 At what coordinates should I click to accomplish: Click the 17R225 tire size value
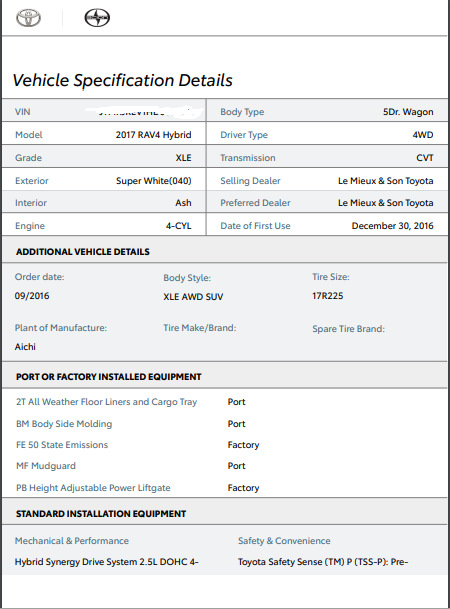tap(328, 296)
